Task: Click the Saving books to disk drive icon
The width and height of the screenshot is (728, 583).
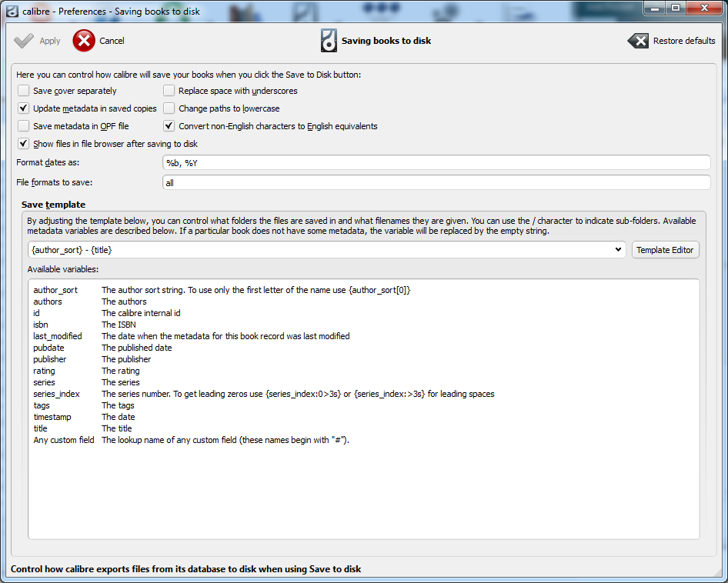Action: (329, 41)
